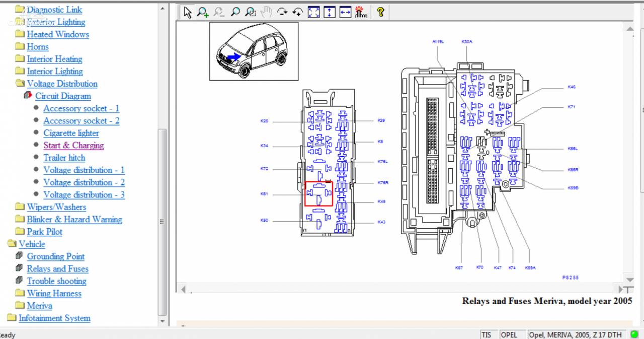This screenshot has width=644, height=339.
Task: Click the Diagnostic Link folder icon
Action: [x=20, y=9]
